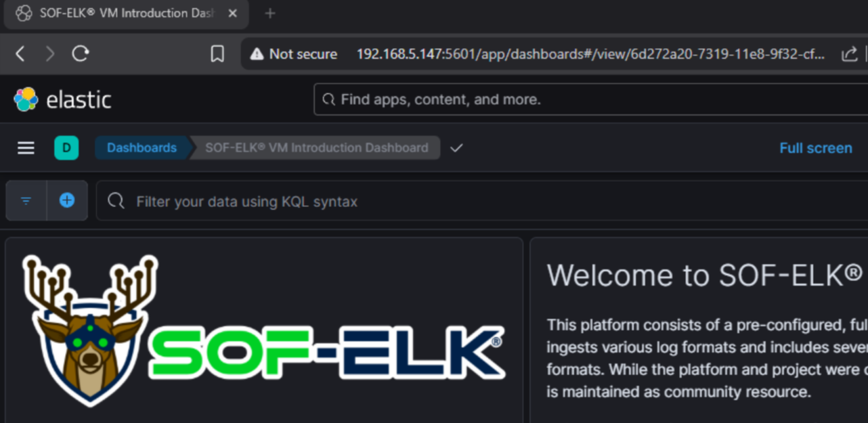Click the Not secure site warning

(294, 54)
